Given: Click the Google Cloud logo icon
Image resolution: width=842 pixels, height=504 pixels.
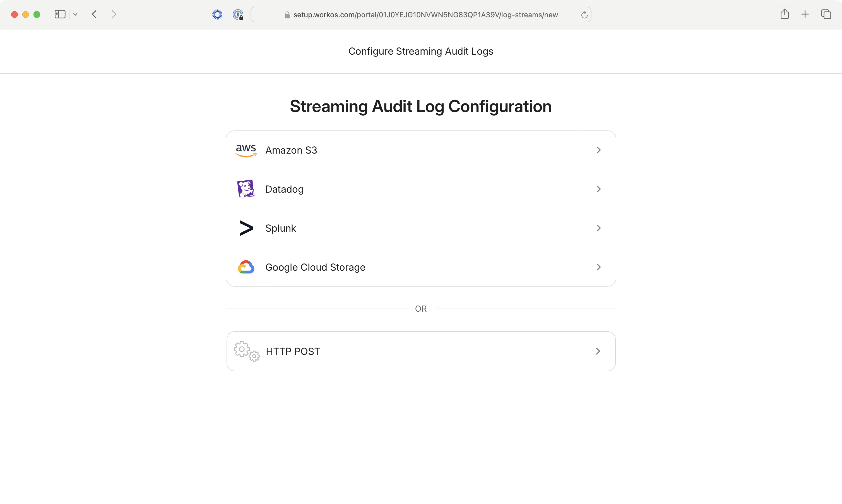Looking at the screenshot, I should [x=246, y=267].
